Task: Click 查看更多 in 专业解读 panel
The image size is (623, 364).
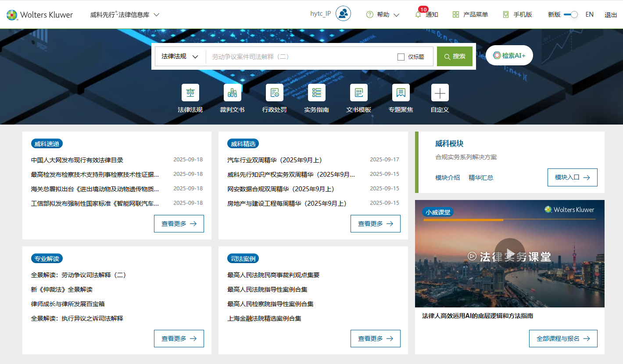Action: pyautogui.click(x=179, y=339)
